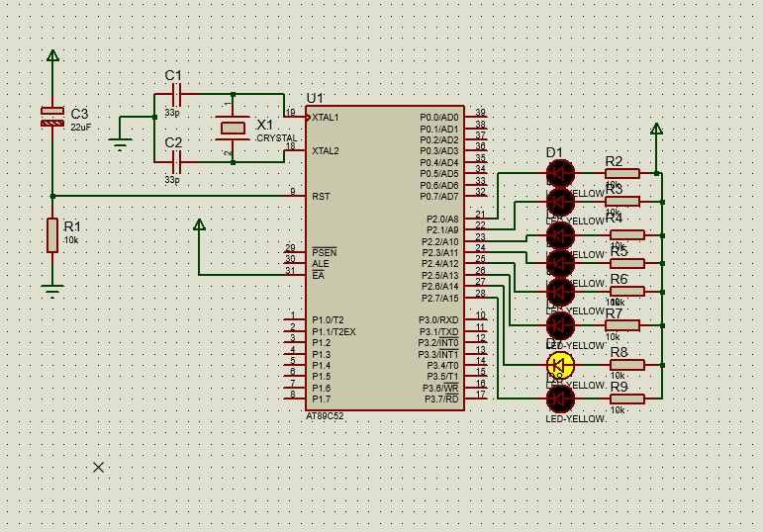This screenshot has height=532, width=763.
Task: Click the lit yellow LED
Action: point(560,365)
